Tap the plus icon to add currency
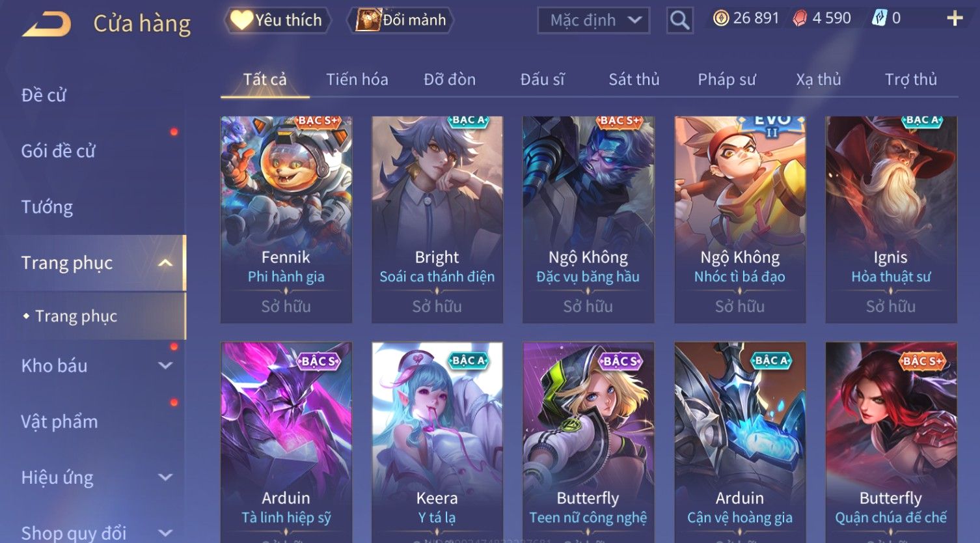Viewport: 980px width, 543px height. 955,18
